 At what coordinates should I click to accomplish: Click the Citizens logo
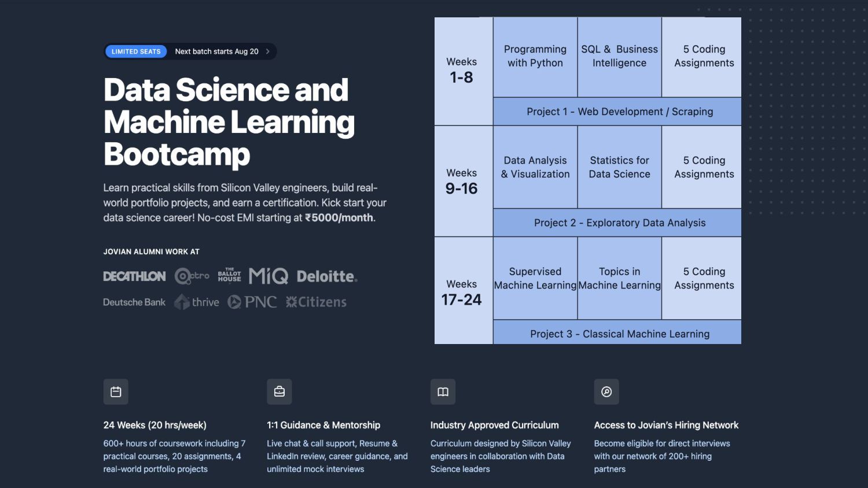pyautogui.click(x=316, y=302)
